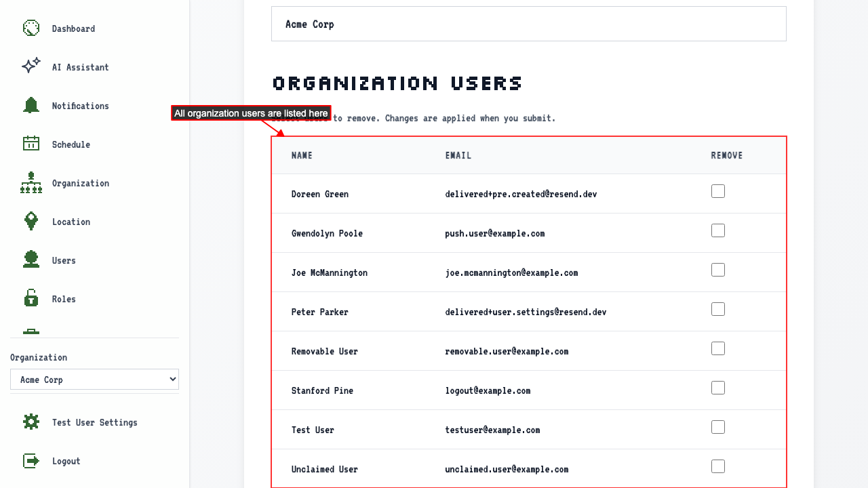Click the Organization Users heading
Image resolution: width=868 pixels, height=488 pixels.
(x=397, y=83)
